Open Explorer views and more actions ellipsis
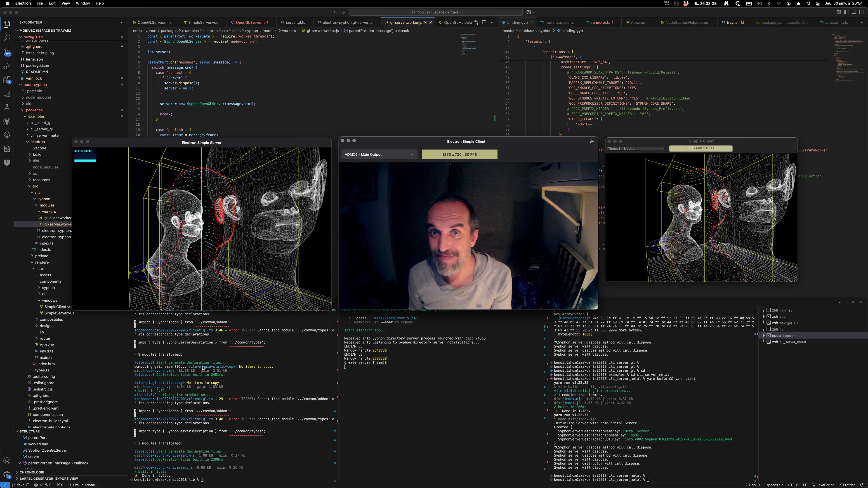The width and height of the screenshot is (868, 488). point(121,22)
